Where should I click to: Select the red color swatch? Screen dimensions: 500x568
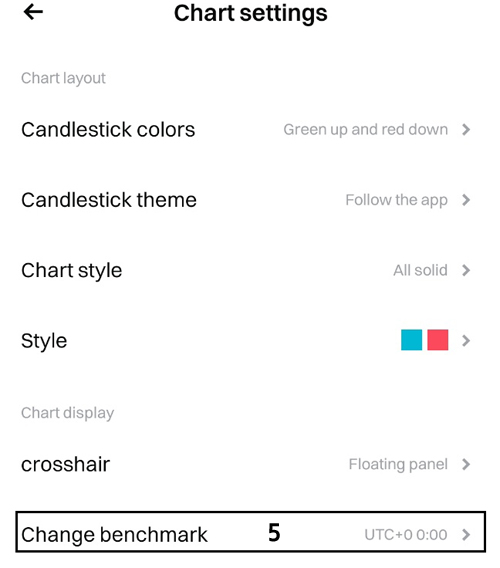(438, 340)
